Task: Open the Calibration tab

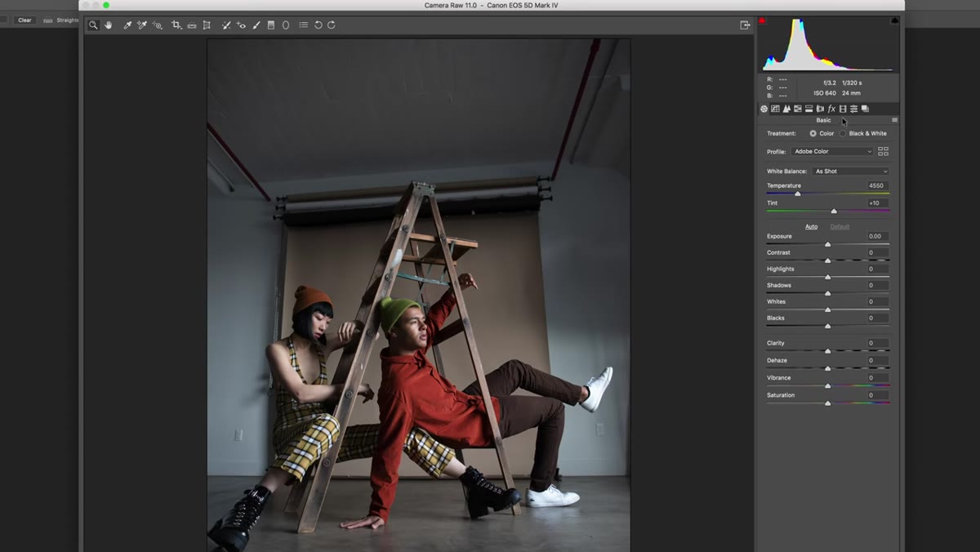Action: pos(843,109)
